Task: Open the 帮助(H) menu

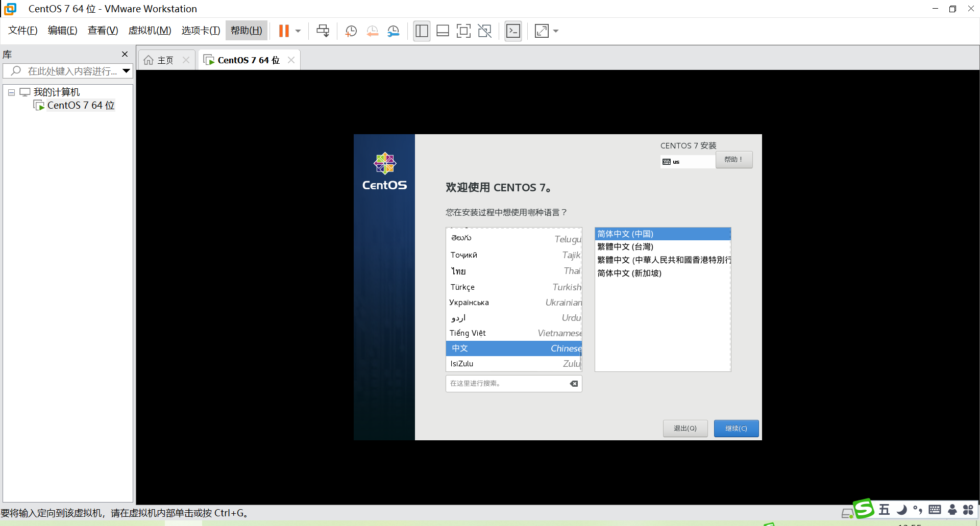Action: click(247, 31)
